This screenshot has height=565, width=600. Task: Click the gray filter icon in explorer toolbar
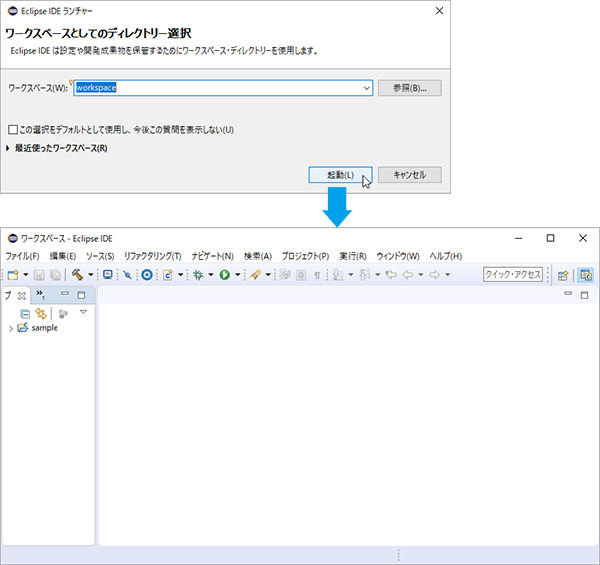(x=63, y=314)
